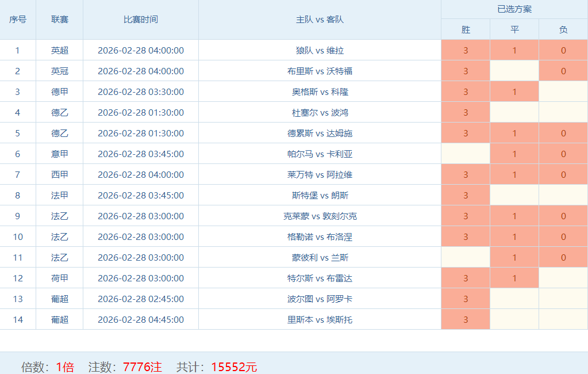Toggle the draw (1) pick for 蒙彼利 vs 兰斯

514,257
